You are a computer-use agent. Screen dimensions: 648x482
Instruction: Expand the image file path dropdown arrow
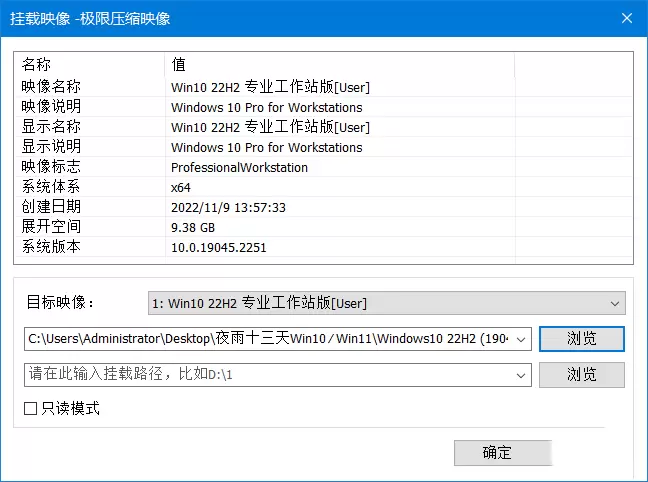pos(521,339)
